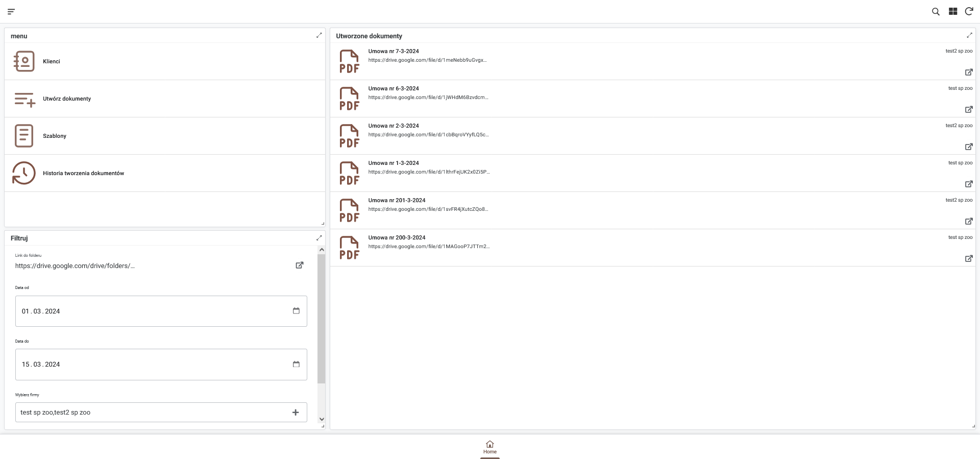The width and height of the screenshot is (980, 459).
Task: Open the Data do calendar picker
Action: point(296,364)
